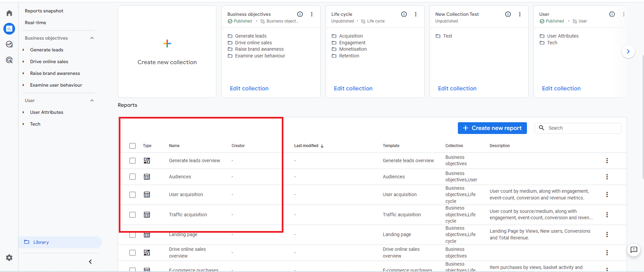The width and height of the screenshot is (644, 272).
Task: Sort by Last modified column
Action: [309, 146]
